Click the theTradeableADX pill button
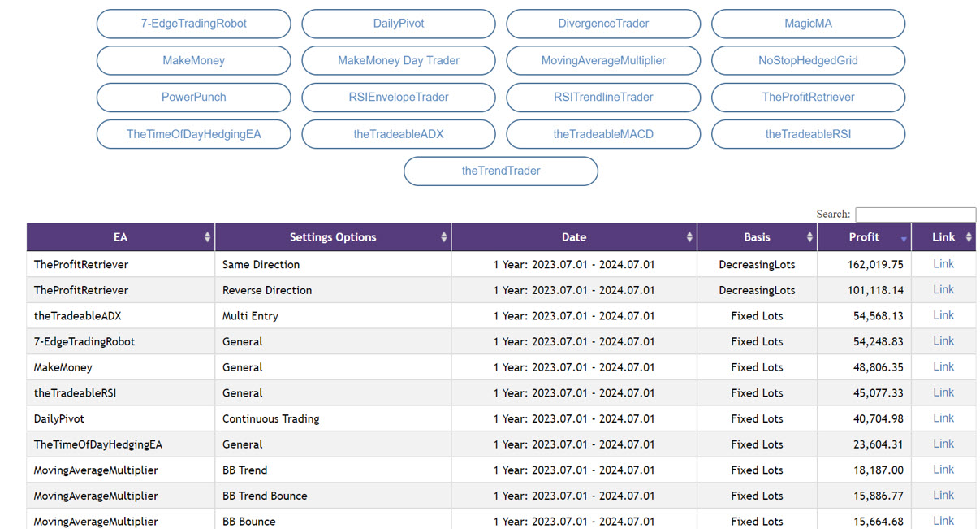 399,134
